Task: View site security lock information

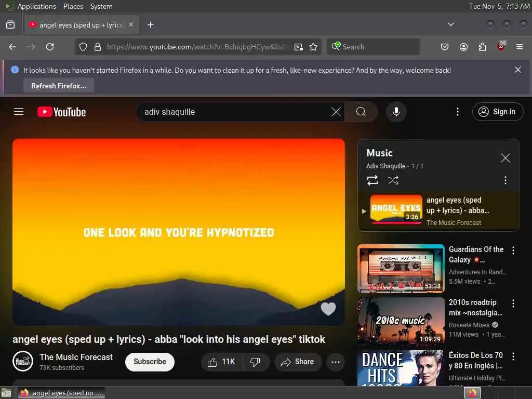Action: 98,47
